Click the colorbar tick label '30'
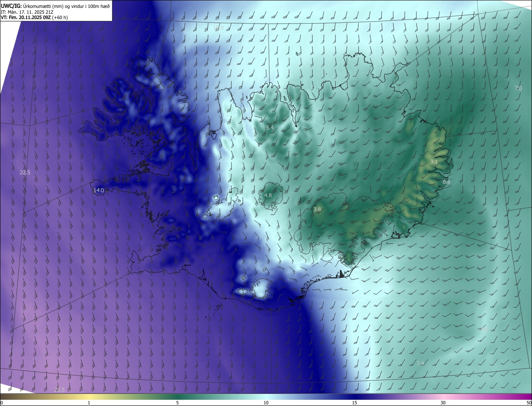 click(443, 403)
